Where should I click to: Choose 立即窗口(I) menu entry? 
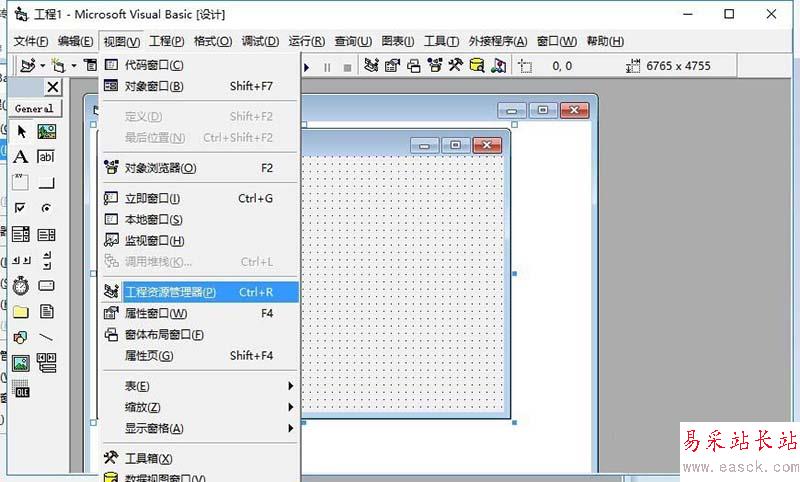pyautogui.click(x=200, y=198)
